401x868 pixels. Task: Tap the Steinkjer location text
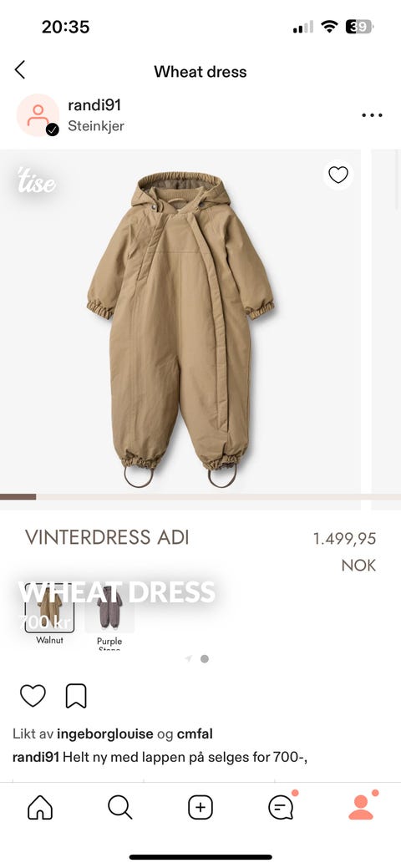tap(96, 126)
